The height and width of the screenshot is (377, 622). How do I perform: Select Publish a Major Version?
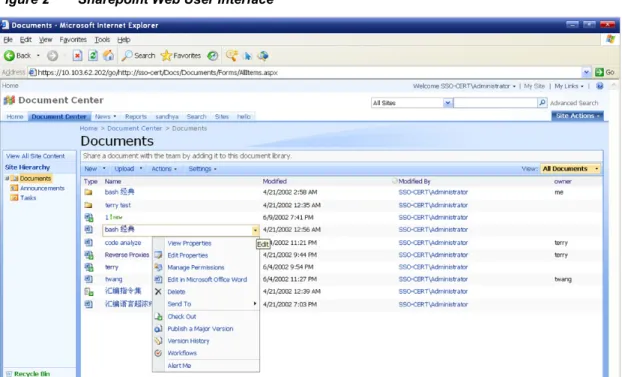point(200,329)
